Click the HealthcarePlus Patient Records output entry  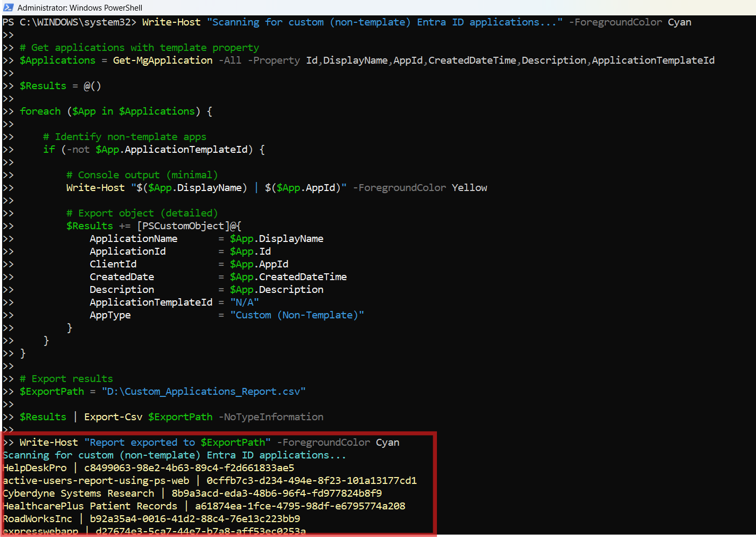90,506
